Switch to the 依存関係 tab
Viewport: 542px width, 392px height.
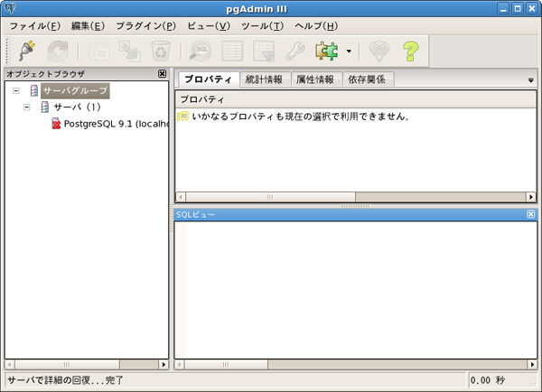(x=368, y=79)
